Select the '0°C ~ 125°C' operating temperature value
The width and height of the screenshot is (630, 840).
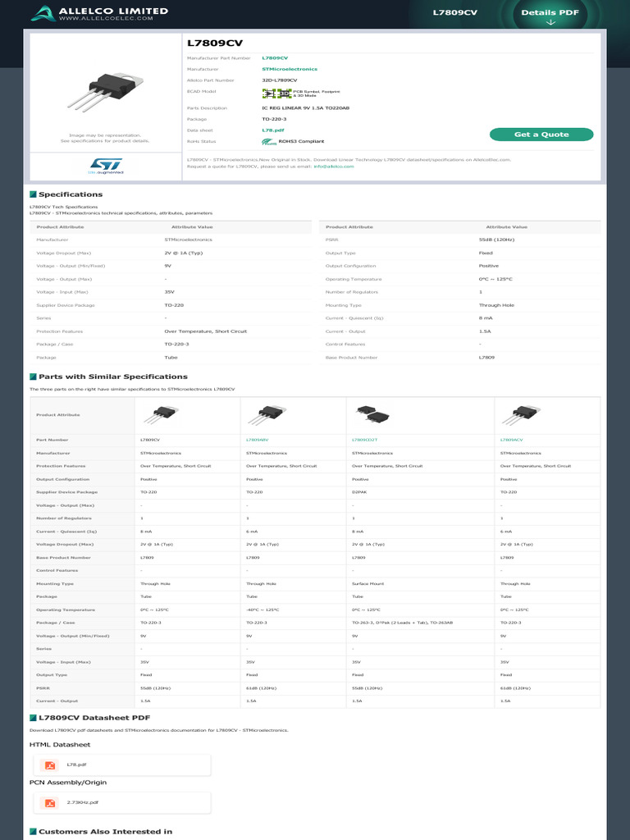tap(495, 279)
